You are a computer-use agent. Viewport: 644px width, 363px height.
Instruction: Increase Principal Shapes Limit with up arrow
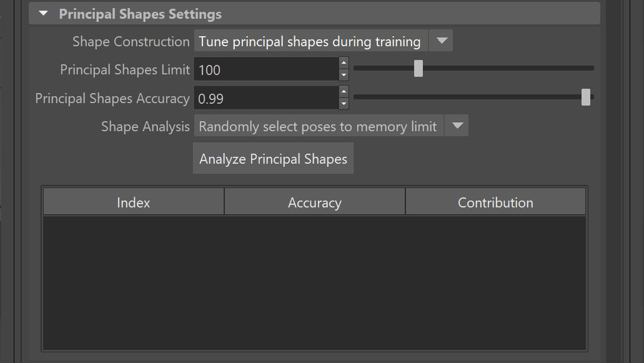tap(343, 63)
